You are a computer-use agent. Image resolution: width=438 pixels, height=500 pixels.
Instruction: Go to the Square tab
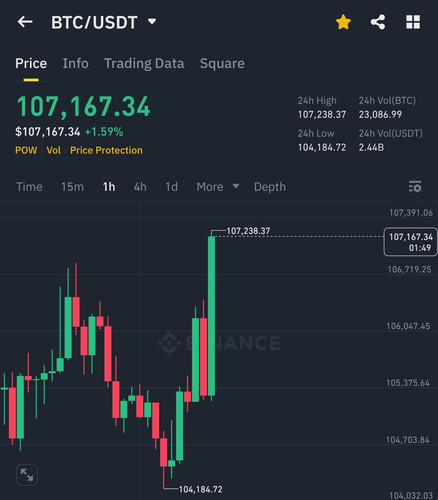(x=222, y=63)
